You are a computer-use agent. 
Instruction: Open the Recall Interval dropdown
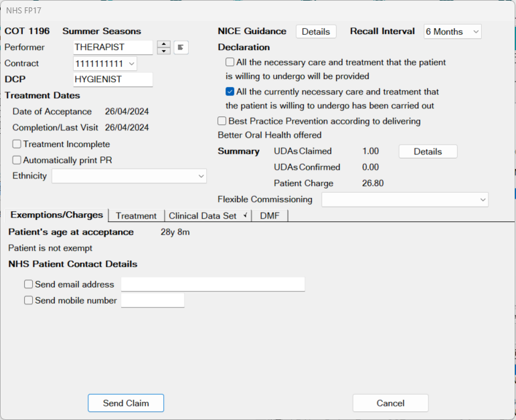coord(452,32)
